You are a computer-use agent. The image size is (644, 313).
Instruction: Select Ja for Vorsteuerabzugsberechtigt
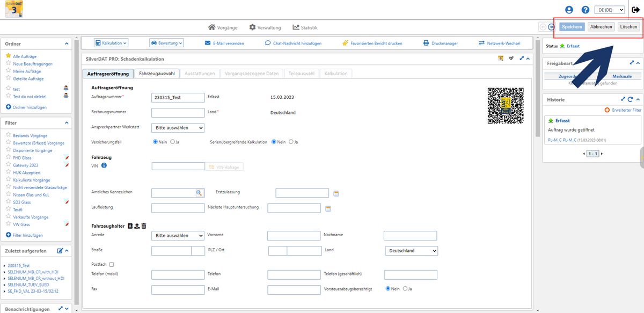point(405,288)
